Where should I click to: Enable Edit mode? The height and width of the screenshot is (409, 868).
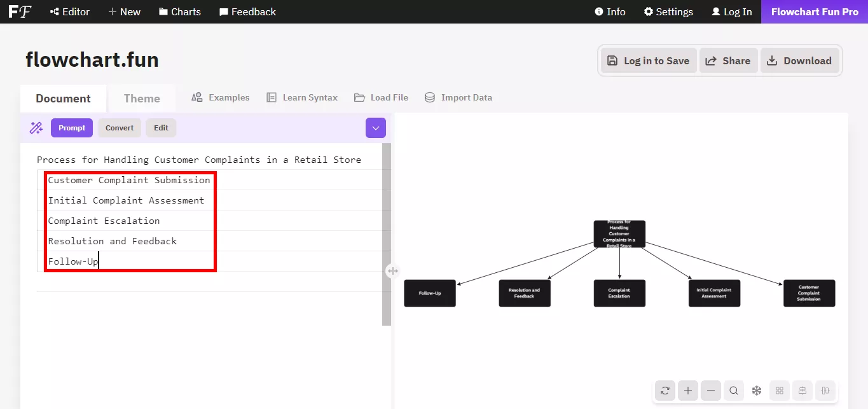pyautogui.click(x=161, y=128)
